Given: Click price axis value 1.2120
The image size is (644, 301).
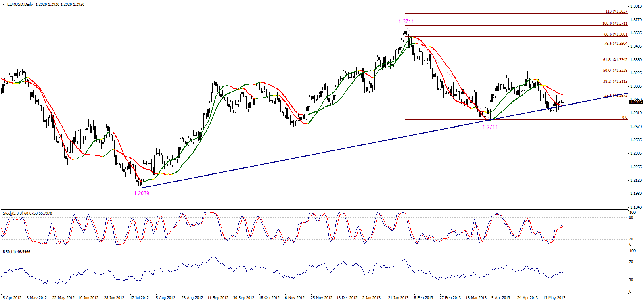Looking at the screenshot, I should [x=636, y=180].
